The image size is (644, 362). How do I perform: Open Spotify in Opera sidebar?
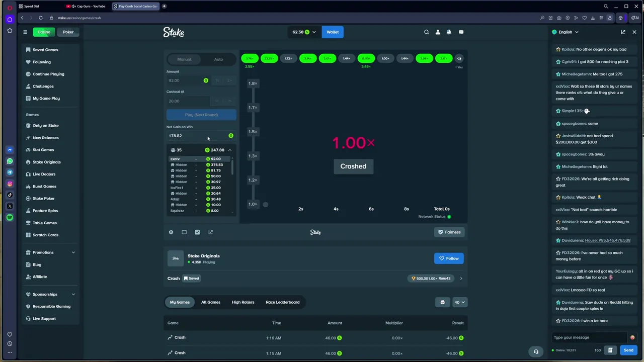[10, 218]
